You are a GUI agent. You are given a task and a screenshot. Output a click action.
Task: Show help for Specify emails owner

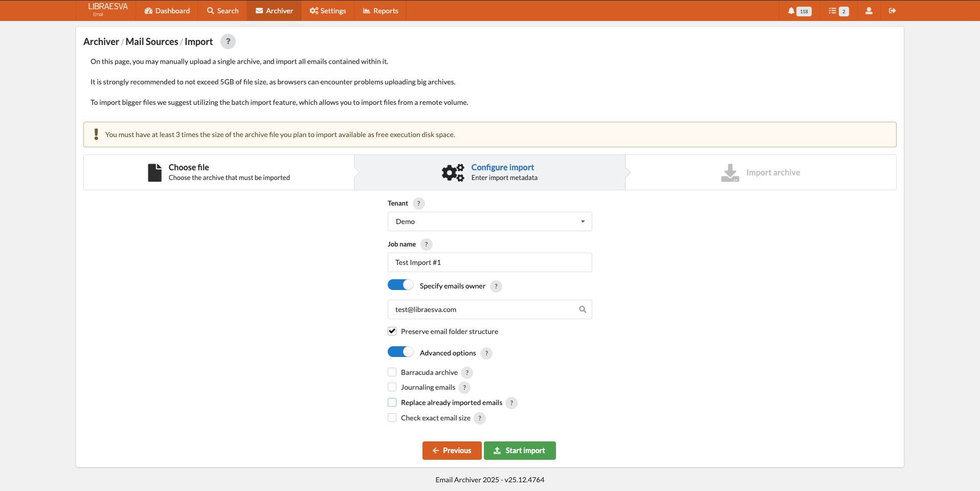click(496, 286)
